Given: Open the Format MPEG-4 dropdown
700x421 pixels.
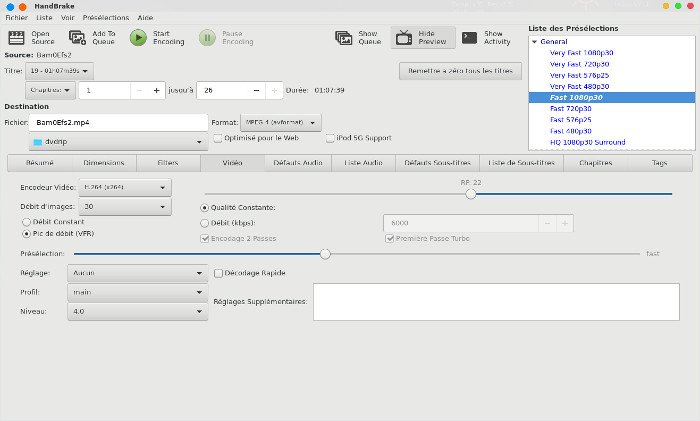Looking at the screenshot, I should [280, 122].
